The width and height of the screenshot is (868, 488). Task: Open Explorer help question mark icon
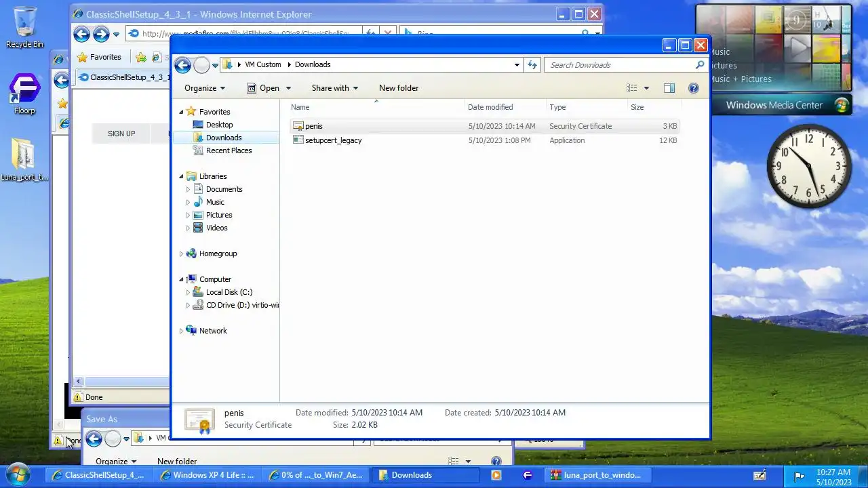pyautogui.click(x=693, y=88)
